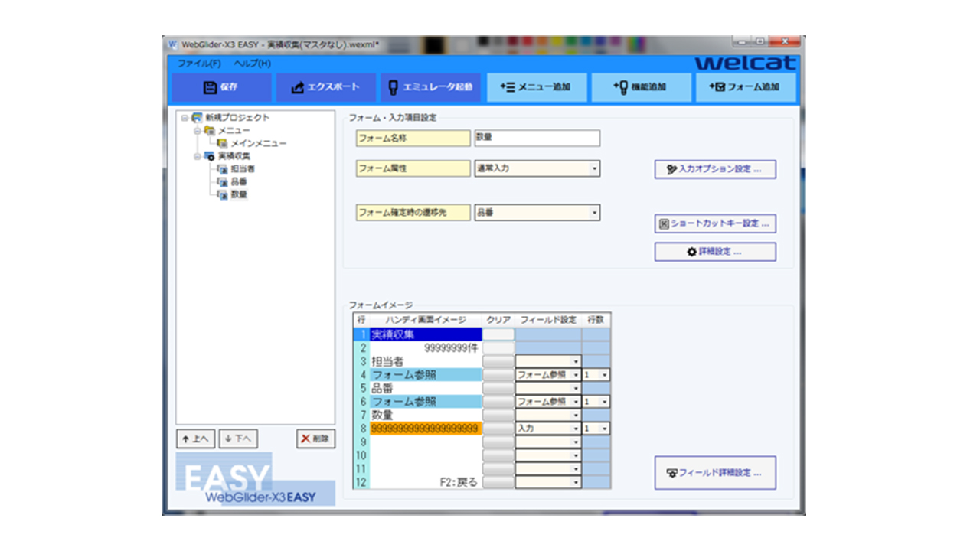Click the 数量 form icon in tree
Viewport: 980px width, 551px height.
222,194
